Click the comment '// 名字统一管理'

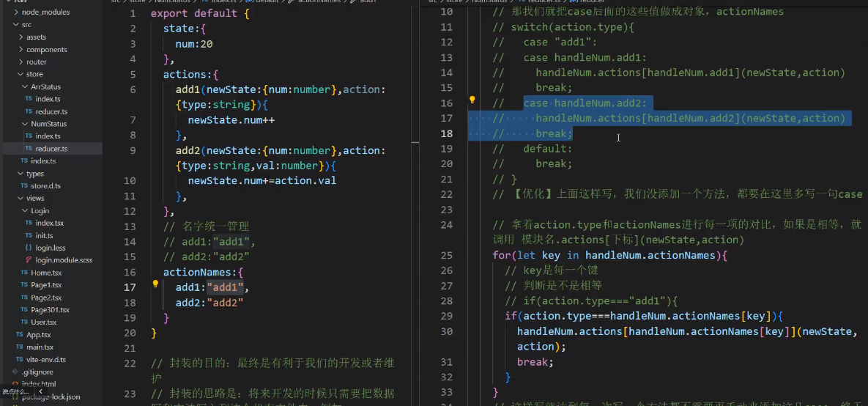coord(206,226)
